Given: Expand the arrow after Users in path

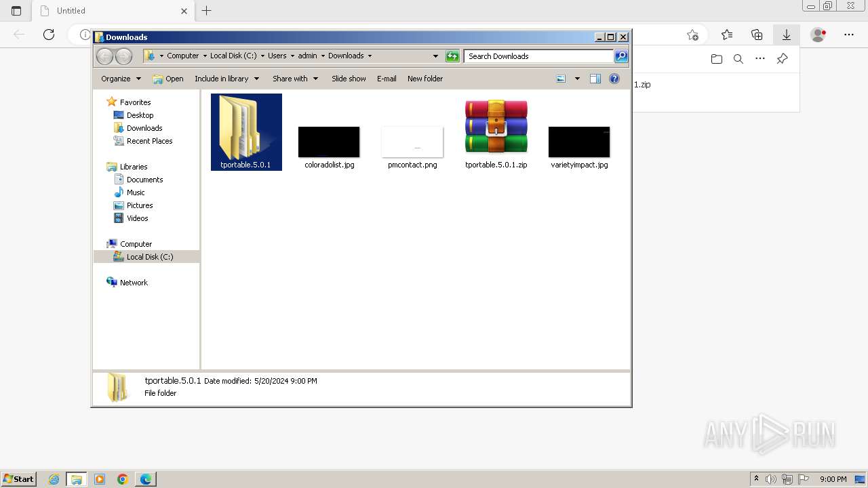Looking at the screenshot, I should point(292,56).
